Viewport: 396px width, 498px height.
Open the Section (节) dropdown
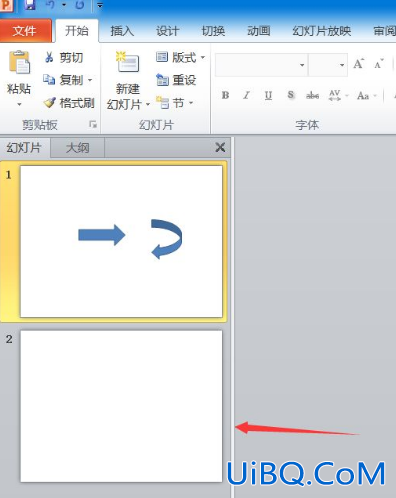tap(174, 103)
